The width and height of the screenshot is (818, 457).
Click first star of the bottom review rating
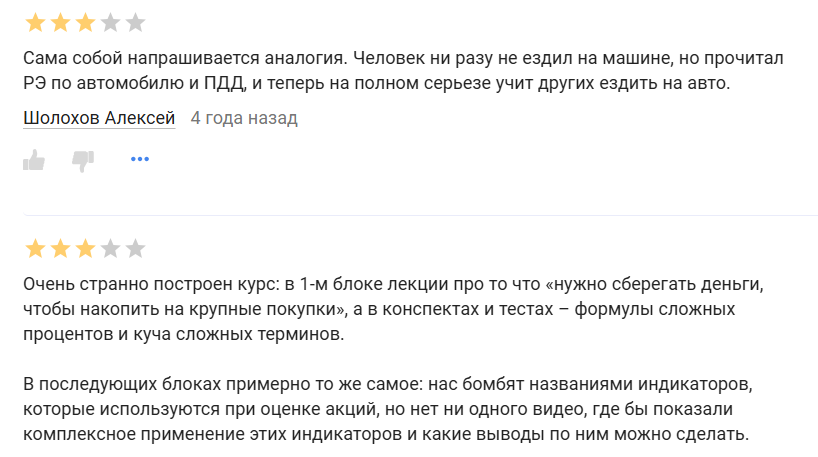tap(35, 248)
